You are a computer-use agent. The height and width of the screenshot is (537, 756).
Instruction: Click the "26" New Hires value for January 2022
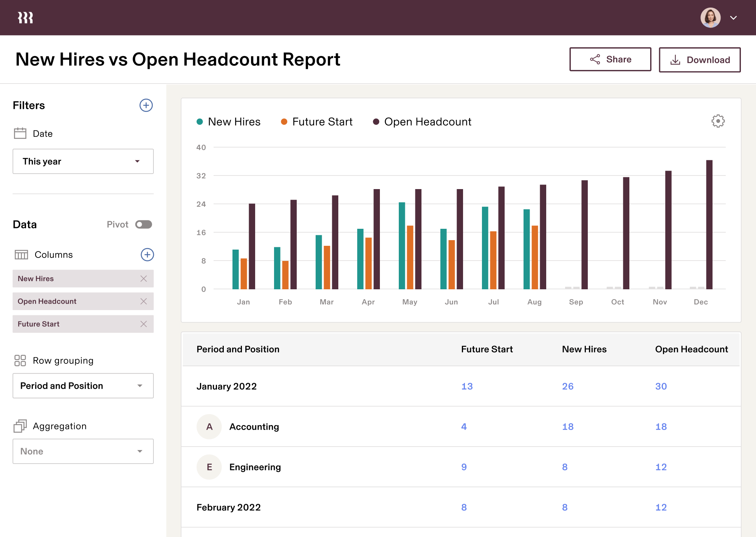568,386
